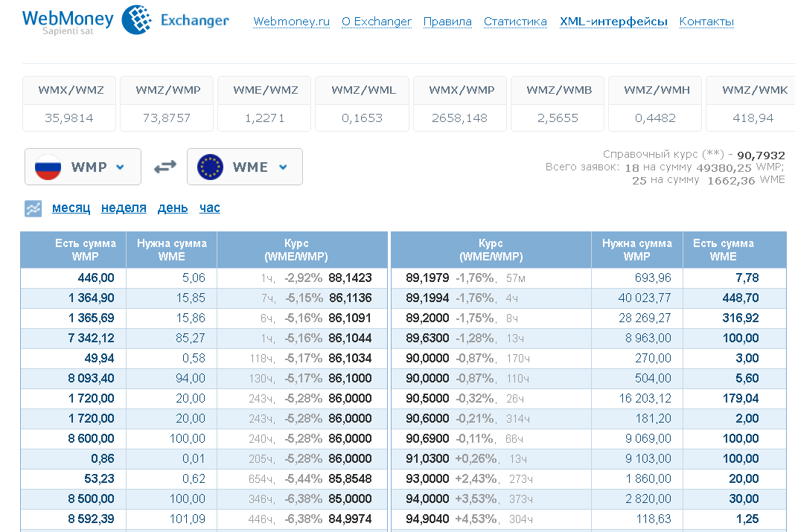
Task: Select the WMZ/WMH rate tile
Action: click(655, 104)
